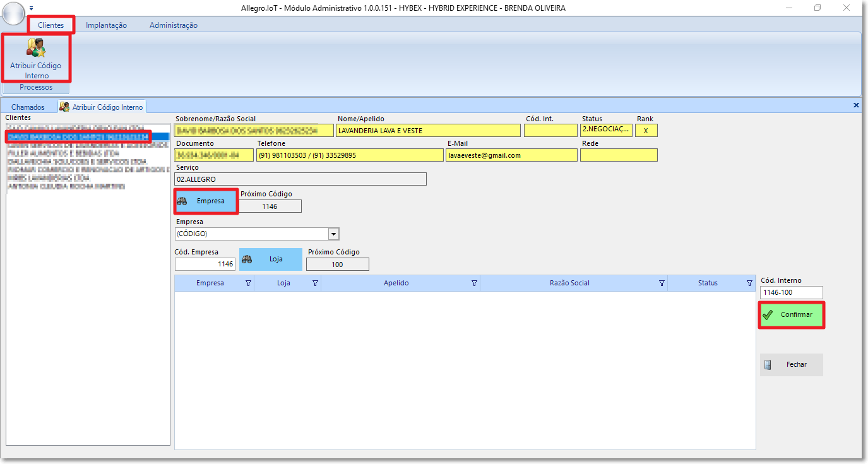Click the round application orb button
The image size is (868, 464).
tap(13, 12)
